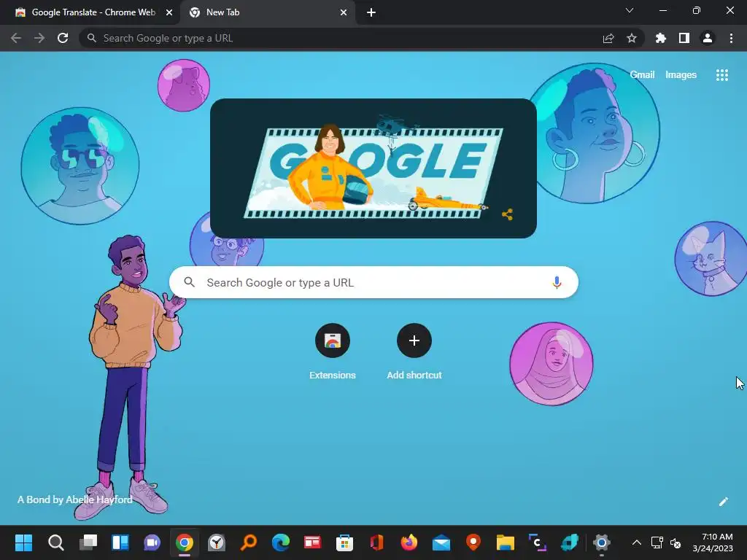Open the Google apps grid
Image resolution: width=747 pixels, height=560 pixels.
[721, 75]
